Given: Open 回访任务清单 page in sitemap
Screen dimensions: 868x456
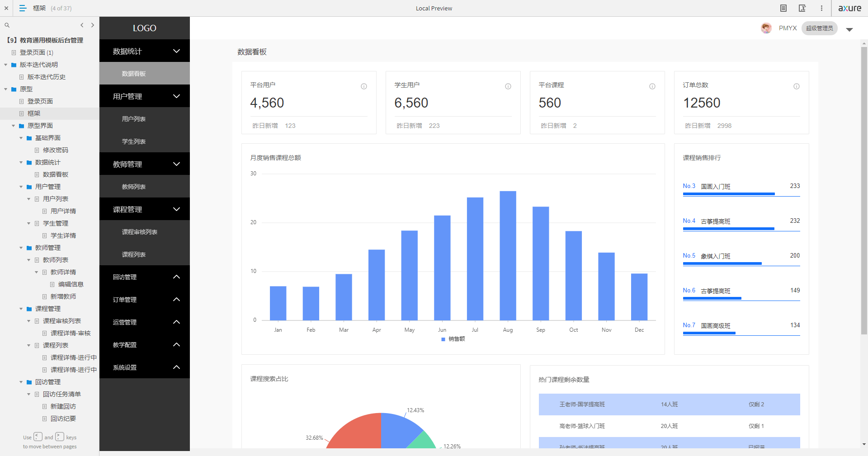Looking at the screenshot, I should click(61, 394).
